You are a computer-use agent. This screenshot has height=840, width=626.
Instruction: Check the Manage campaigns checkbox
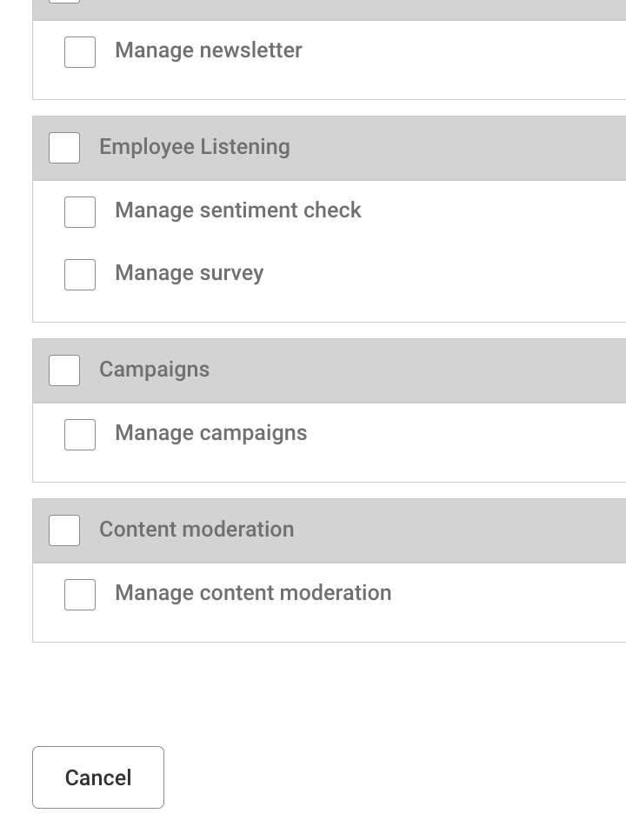[79, 434]
